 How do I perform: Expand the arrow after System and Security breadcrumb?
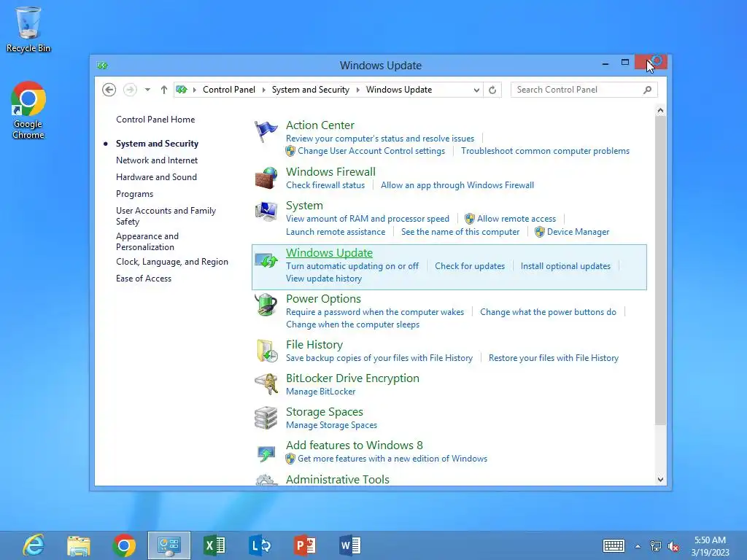point(357,90)
